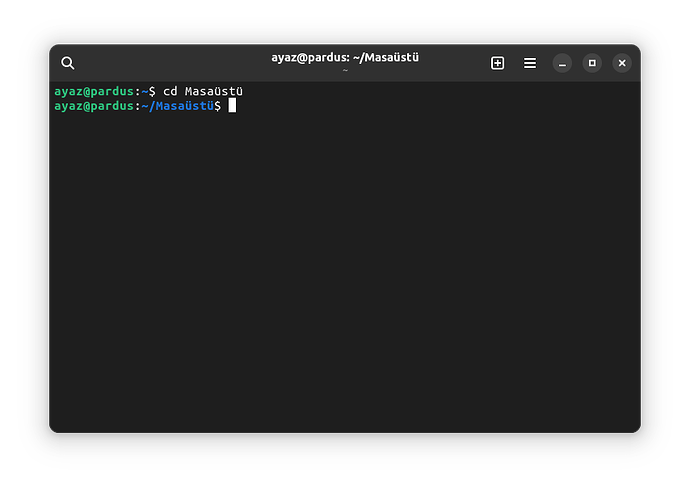Screen dimensions: 690x487
Task: Open the hamburger main menu
Action: pos(530,63)
